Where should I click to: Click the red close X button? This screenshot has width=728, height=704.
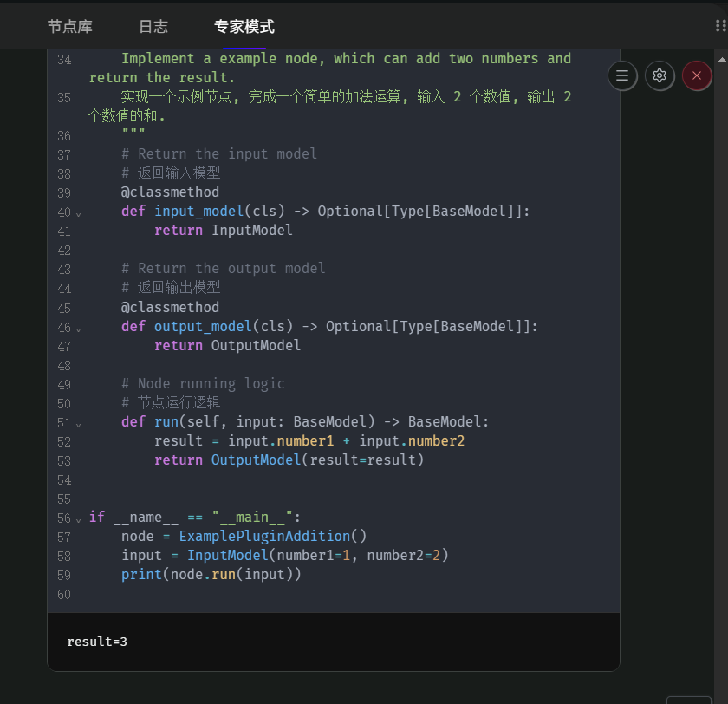point(697,75)
